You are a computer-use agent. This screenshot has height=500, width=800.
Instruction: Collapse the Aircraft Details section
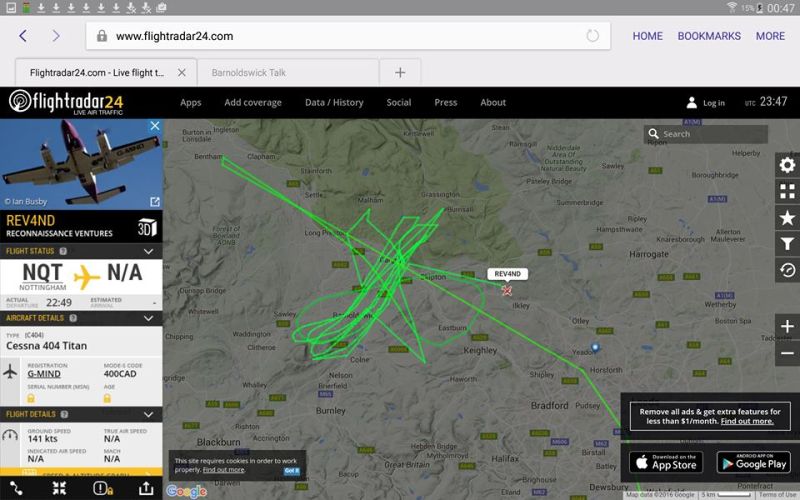(148, 318)
